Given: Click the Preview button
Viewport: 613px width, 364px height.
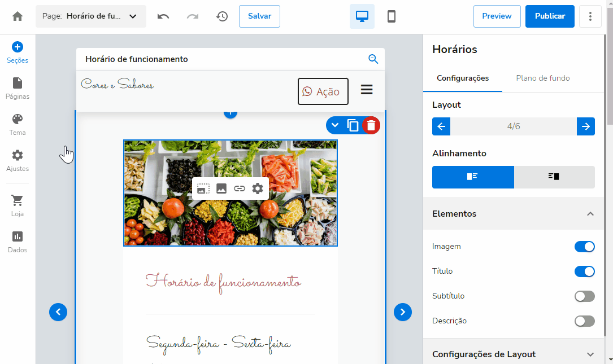Looking at the screenshot, I should pos(497,16).
